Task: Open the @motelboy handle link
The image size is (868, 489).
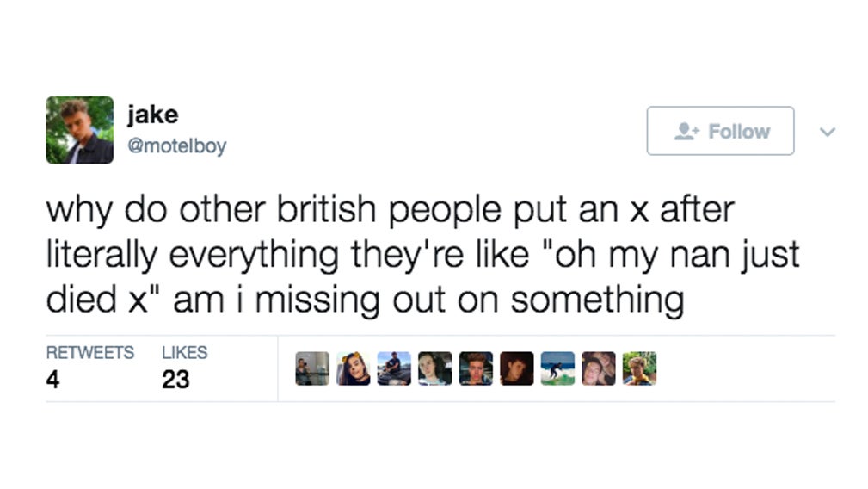Action: coord(176,146)
